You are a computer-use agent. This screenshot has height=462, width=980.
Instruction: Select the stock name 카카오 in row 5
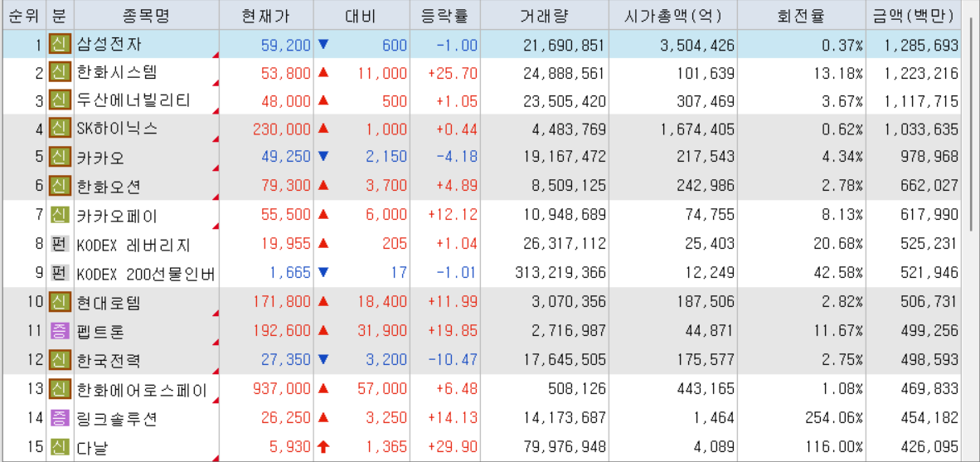pyautogui.click(x=101, y=158)
